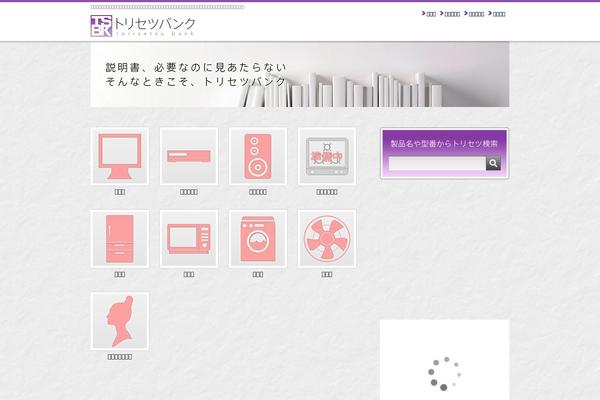Click the text label under the fan icon

pos(327,274)
